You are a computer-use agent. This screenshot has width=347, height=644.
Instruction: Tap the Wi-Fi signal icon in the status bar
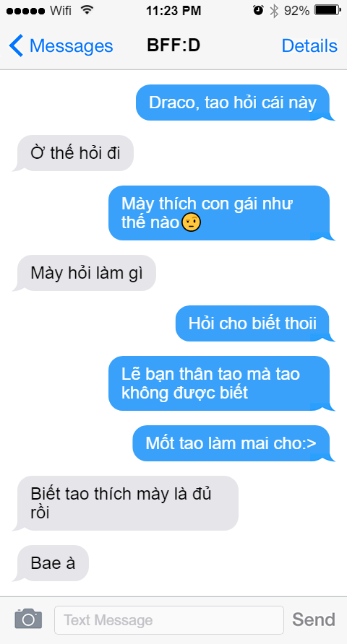point(87,10)
